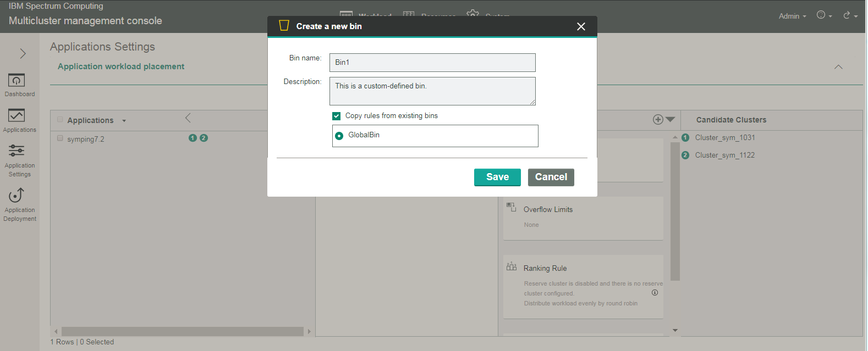This screenshot has width=868, height=351.
Task: Click Cancel in the new bin dialog
Action: pyautogui.click(x=551, y=177)
